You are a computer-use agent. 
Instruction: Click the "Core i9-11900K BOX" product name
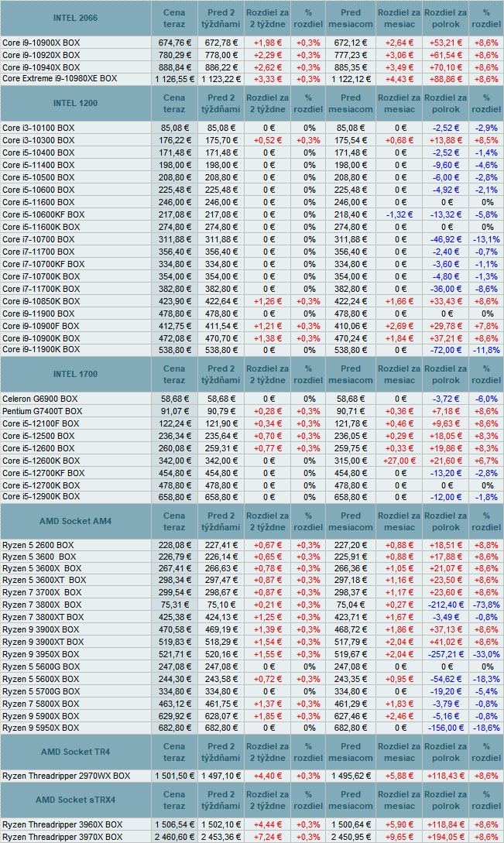41,349
